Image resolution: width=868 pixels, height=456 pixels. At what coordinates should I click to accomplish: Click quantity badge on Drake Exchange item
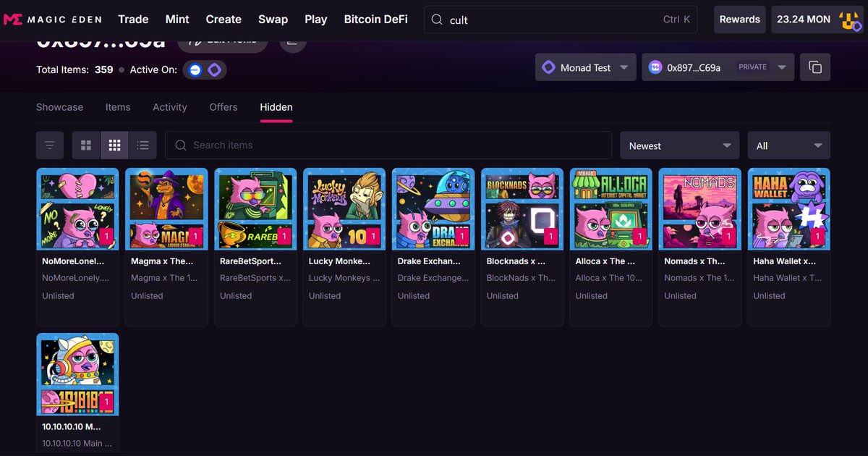tap(461, 236)
